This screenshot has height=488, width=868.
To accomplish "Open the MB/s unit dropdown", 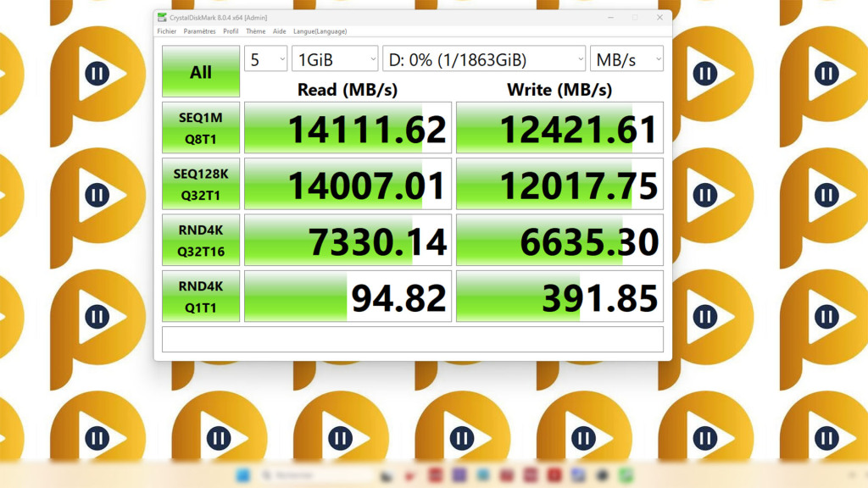I will [626, 58].
